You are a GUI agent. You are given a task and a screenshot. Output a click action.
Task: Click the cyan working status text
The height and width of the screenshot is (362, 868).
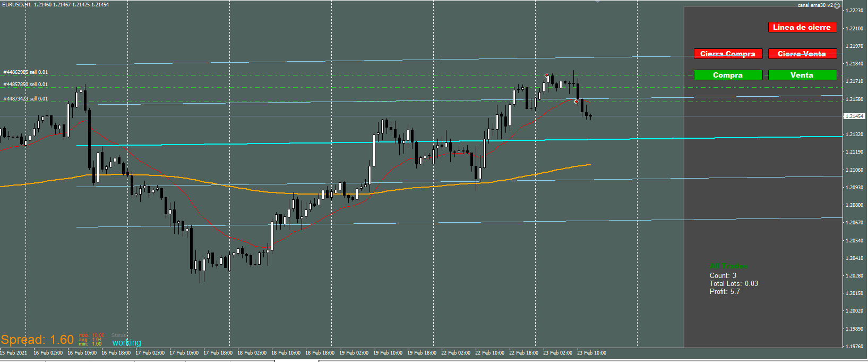(x=127, y=343)
